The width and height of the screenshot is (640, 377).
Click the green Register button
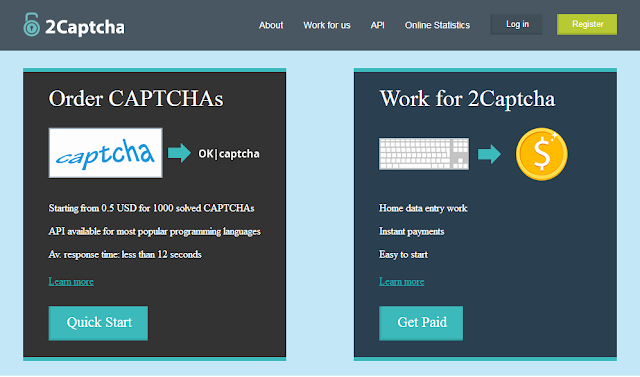point(587,24)
